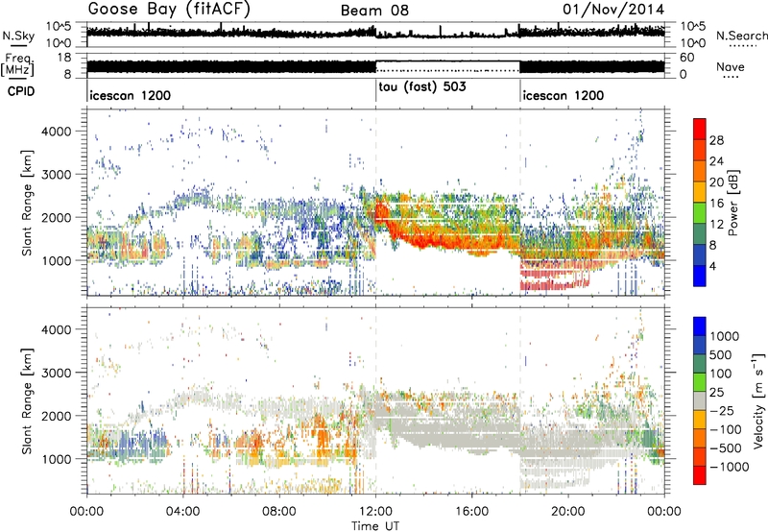768x532 pixels.
Task: Click the '1000' tick on the velocity scale
Action: pos(725,336)
